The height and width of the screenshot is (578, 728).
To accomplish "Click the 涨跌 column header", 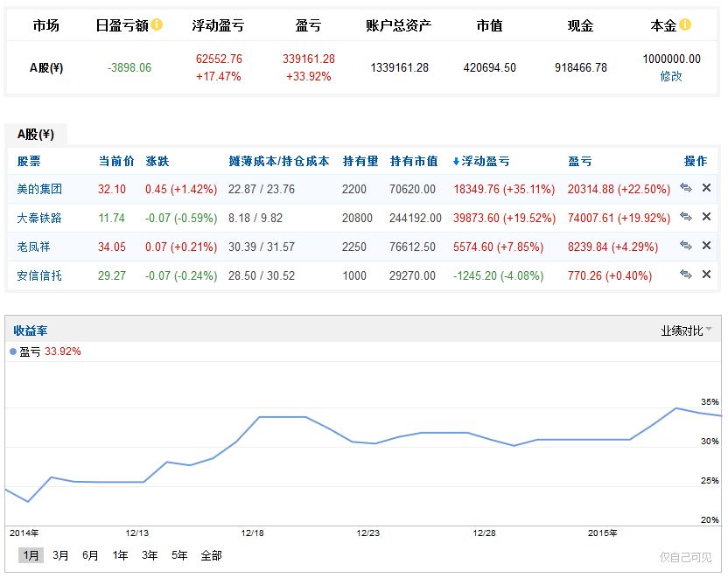I will click(157, 161).
